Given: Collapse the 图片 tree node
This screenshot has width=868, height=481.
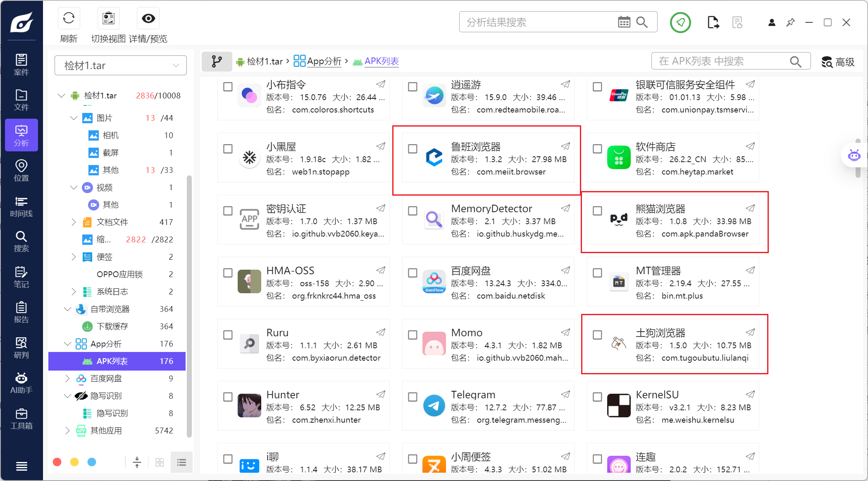Looking at the screenshot, I should (x=74, y=118).
